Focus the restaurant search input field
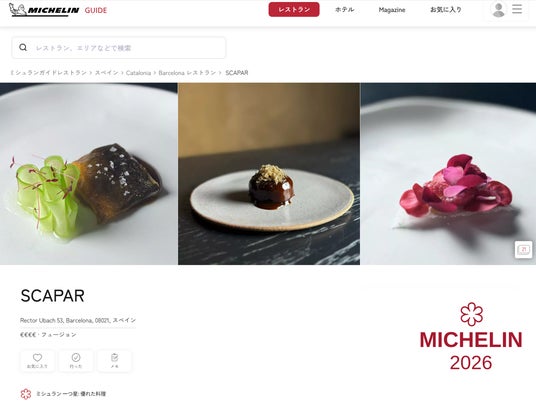This screenshot has width=536, height=406. (x=119, y=48)
